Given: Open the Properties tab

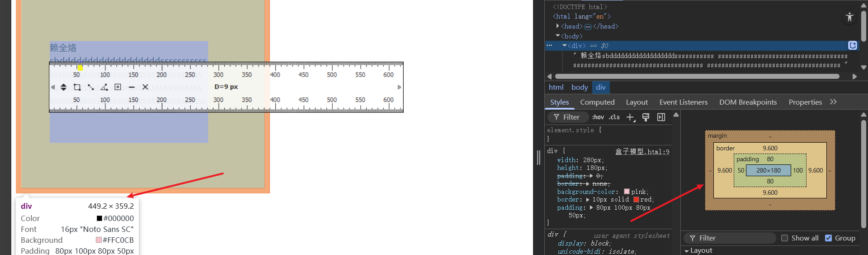Looking at the screenshot, I should point(805,102).
